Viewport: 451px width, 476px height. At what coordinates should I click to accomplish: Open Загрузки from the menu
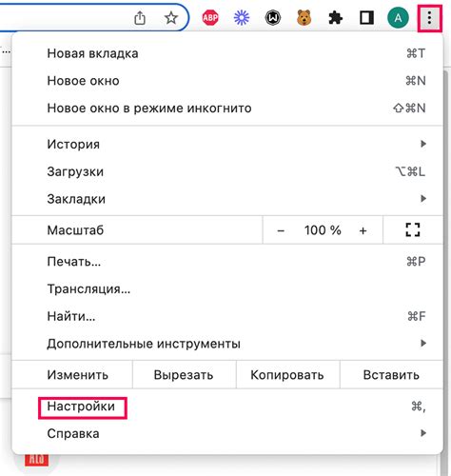coord(227,171)
